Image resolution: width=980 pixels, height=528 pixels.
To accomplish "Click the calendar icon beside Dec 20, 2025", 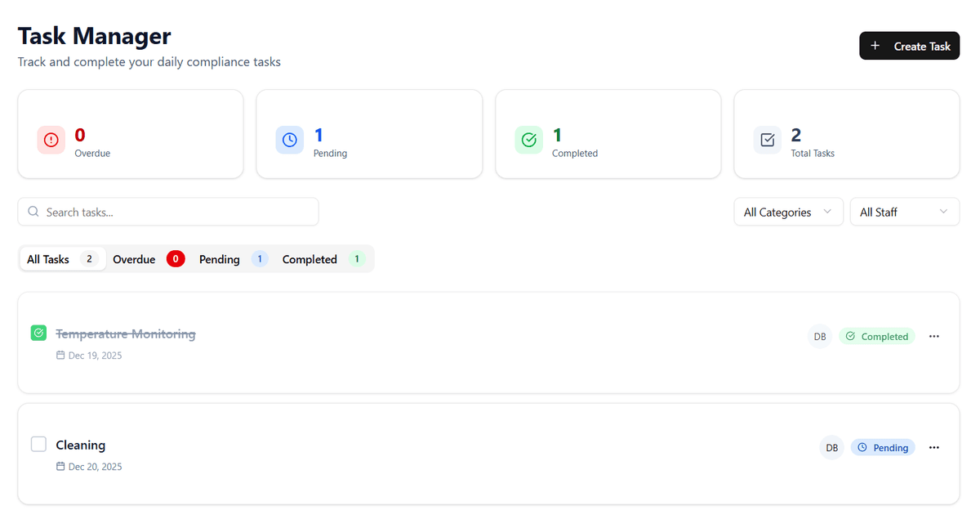I will coord(60,466).
